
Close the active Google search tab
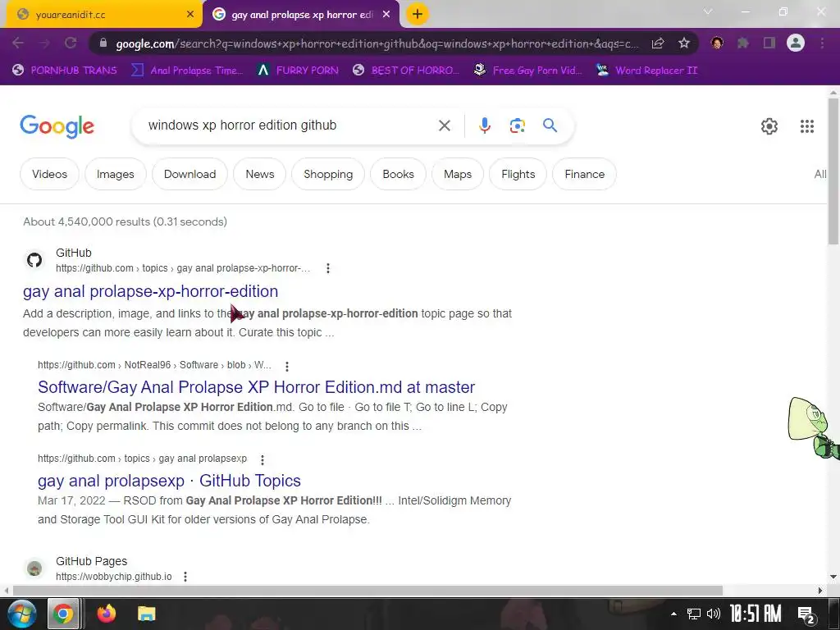tap(386, 15)
